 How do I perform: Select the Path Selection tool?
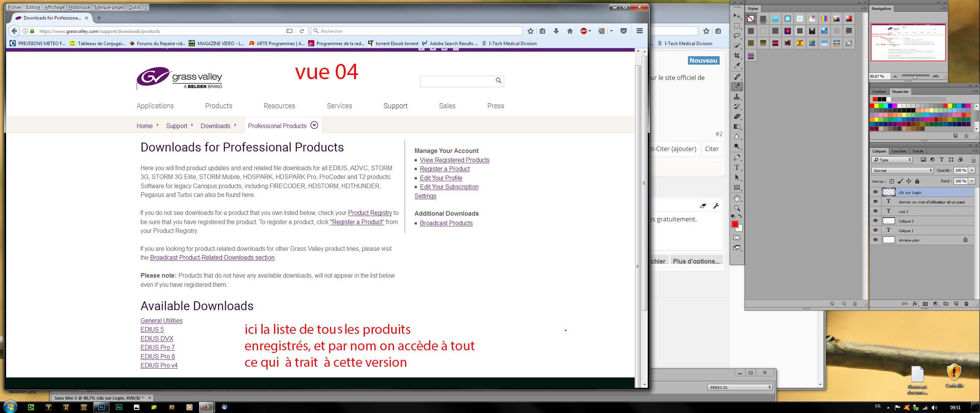click(737, 177)
